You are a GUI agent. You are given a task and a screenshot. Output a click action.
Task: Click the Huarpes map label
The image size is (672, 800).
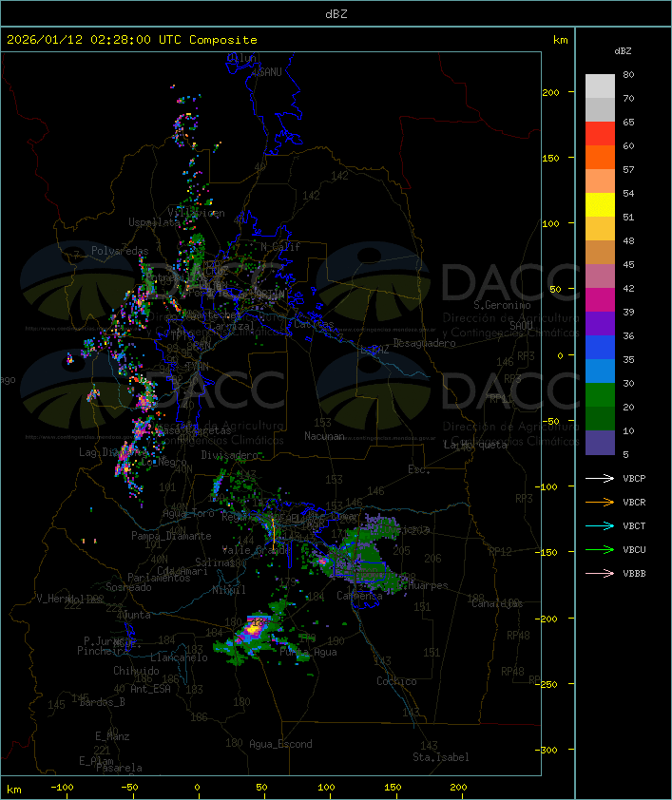pyautogui.click(x=428, y=585)
